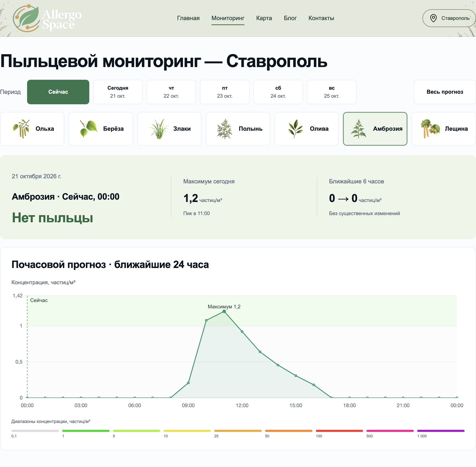The image size is (476, 467).
Task: Click the grey 0,1 range bar
Action: [35, 431]
